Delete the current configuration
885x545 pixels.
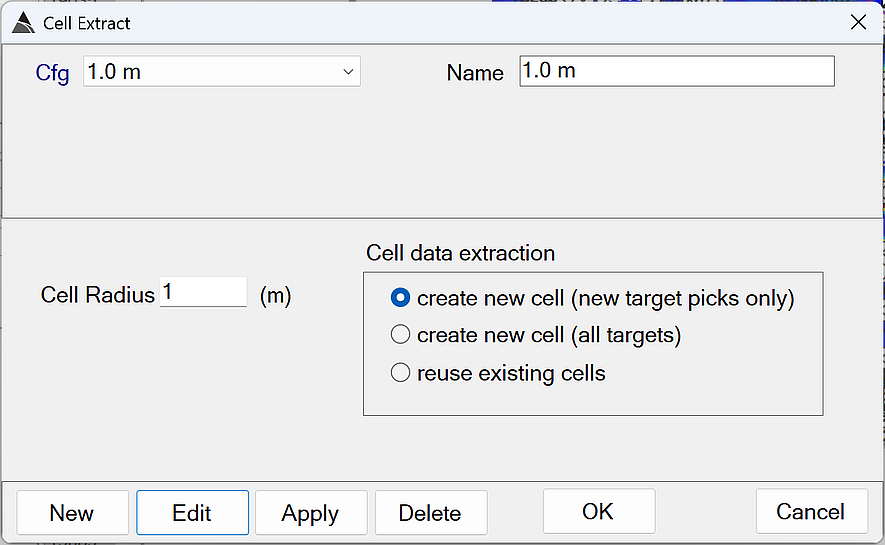pos(430,513)
